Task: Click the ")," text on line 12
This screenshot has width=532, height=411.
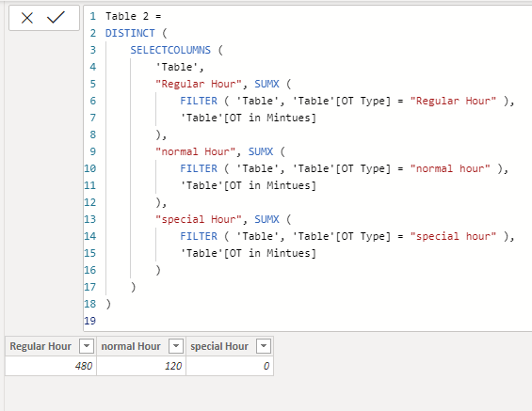Action: (x=161, y=202)
